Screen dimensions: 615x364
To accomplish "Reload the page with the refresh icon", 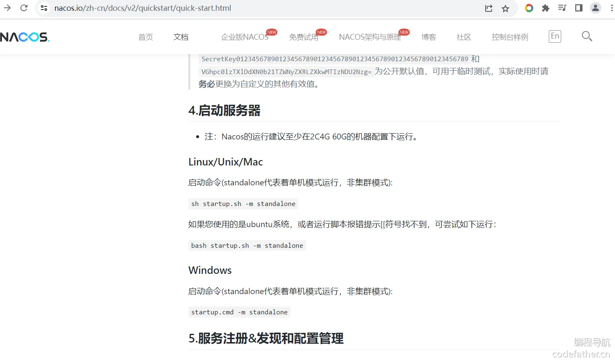I will point(24,8).
